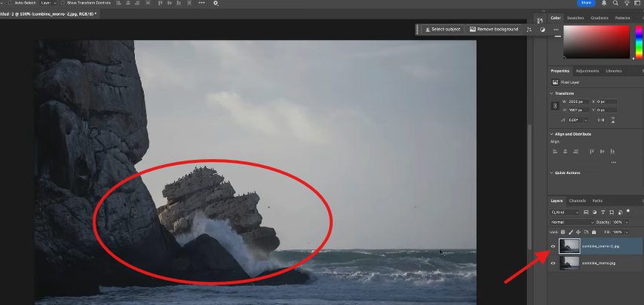Align left edges in Properties panel
Viewport: 644px width, 305px height.
click(555, 151)
